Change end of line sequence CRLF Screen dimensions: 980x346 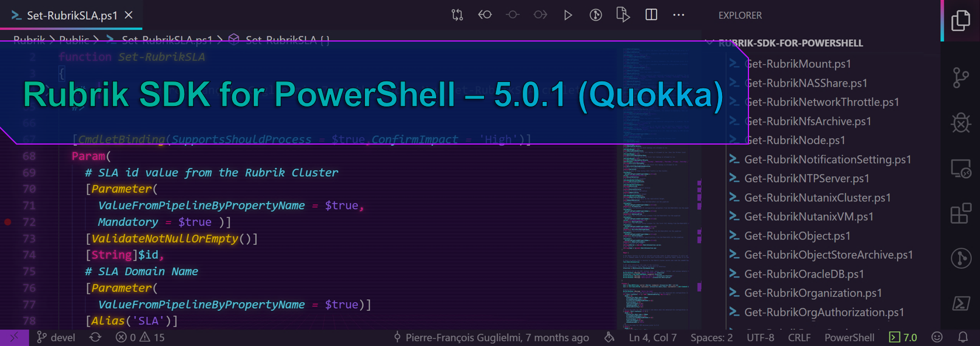coord(799,337)
